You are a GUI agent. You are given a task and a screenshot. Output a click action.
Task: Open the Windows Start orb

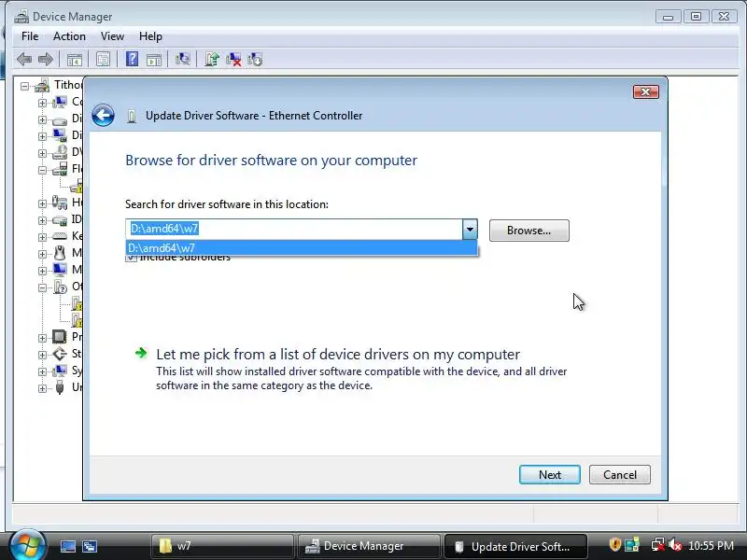pyautogui.click(x=28, y=545)
